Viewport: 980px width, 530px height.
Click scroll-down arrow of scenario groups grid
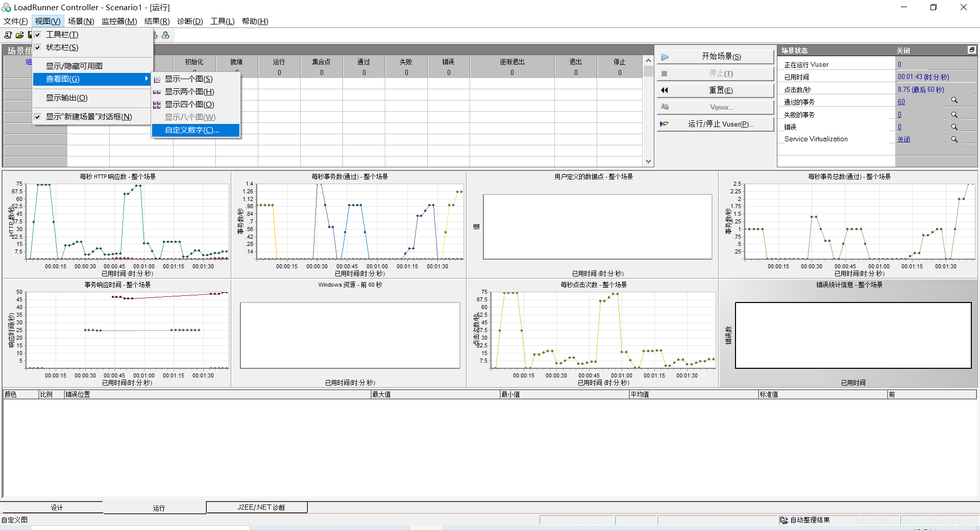648,161
